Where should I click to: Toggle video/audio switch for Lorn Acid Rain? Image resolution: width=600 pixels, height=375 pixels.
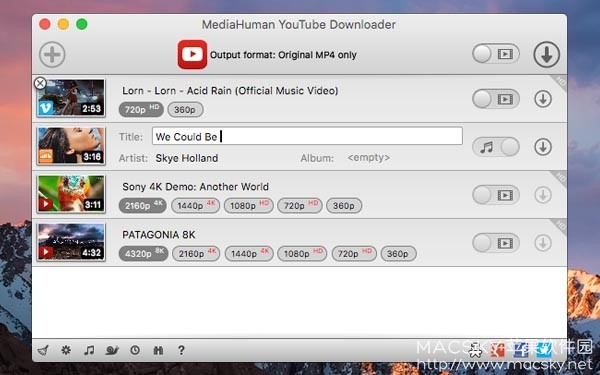coord(496,99)
